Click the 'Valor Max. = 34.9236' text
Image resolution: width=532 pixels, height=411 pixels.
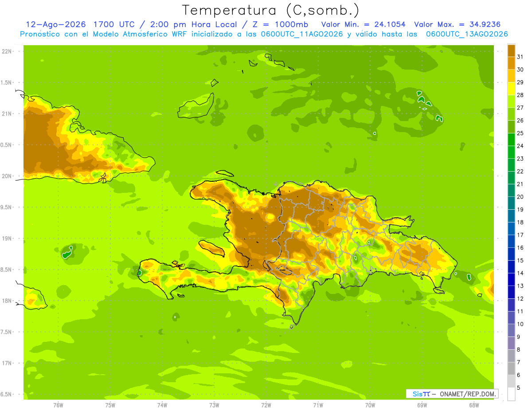point(457,24)
